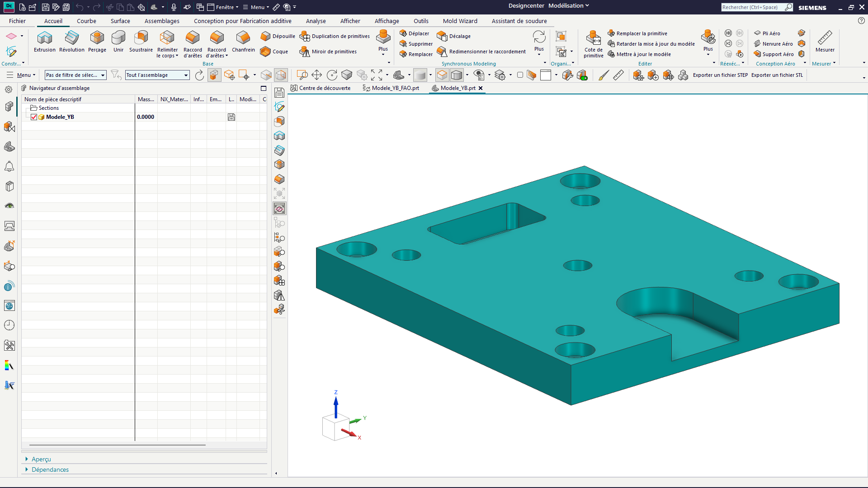Expand Raccord d'arêtes options arrow
Screen dimensions: 868x488
coord(226,56)
